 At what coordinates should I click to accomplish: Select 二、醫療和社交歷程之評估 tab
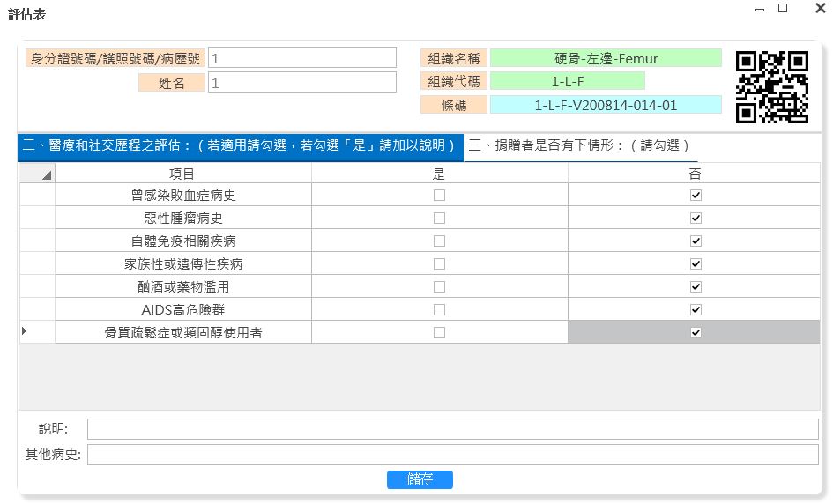[x=240, y=146]
